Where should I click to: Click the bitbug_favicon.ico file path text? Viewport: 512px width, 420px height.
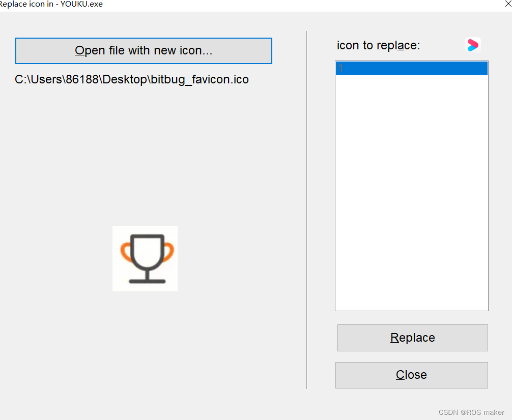pos(132,79)
